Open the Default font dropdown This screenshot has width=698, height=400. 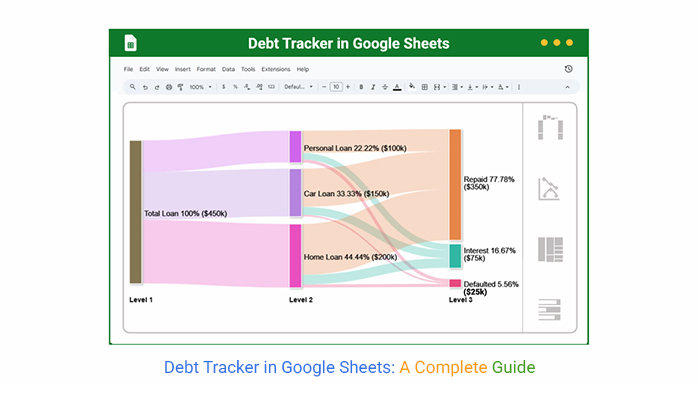(x=297, y=87)
